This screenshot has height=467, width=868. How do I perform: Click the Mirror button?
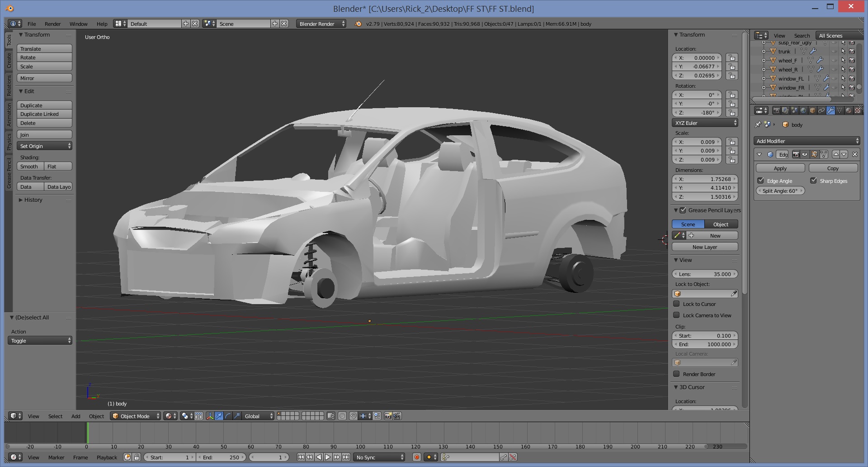(44, 78)
